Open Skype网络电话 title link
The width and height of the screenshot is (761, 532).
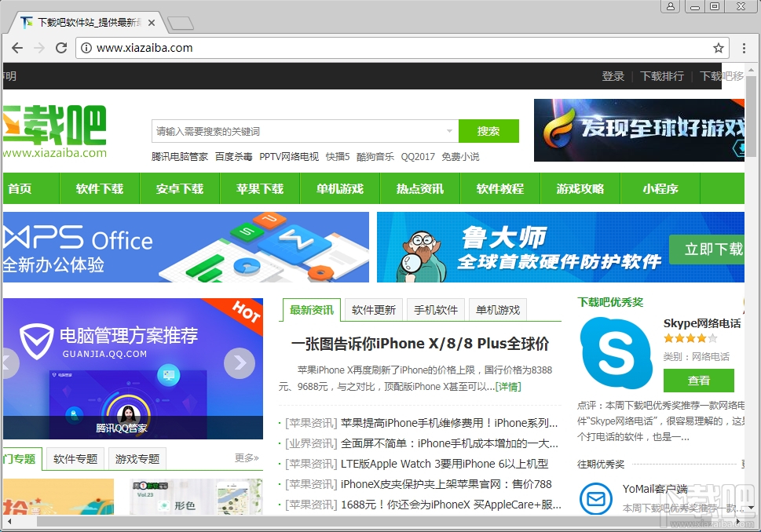click(x=702, y=323)
